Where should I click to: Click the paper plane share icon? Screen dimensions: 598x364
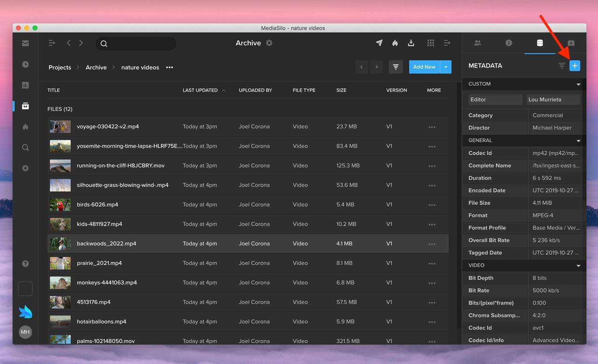click(x=379, y=43)
